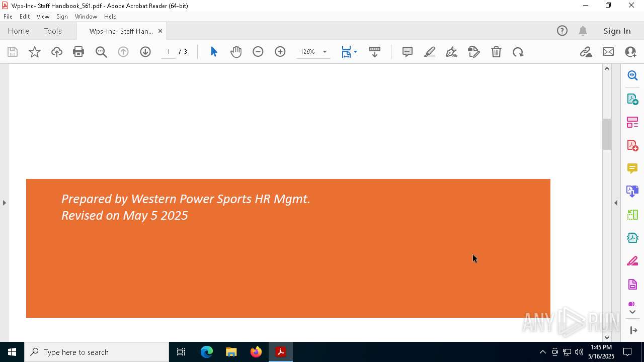Send the file by email envelope icon
The width and height of the screenshot is (644, 362).
tap(608, 52)
